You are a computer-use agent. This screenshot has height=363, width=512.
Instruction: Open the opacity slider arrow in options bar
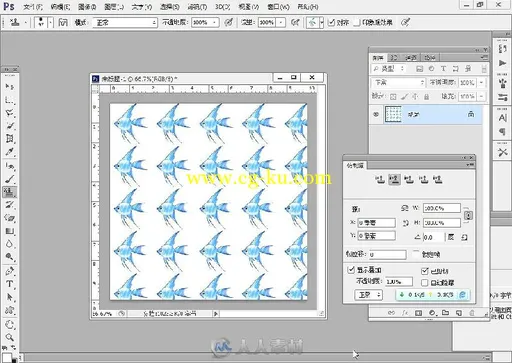(x=215, y=22)
